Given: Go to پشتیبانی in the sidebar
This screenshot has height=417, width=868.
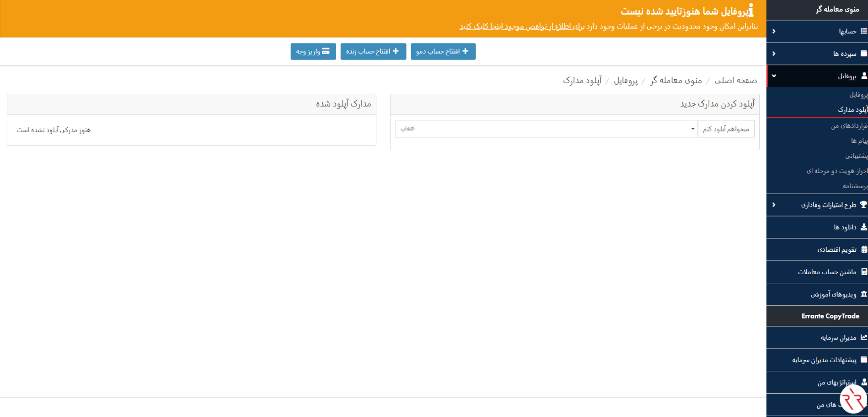Looking at the screenshot, I should coord(856,156).
